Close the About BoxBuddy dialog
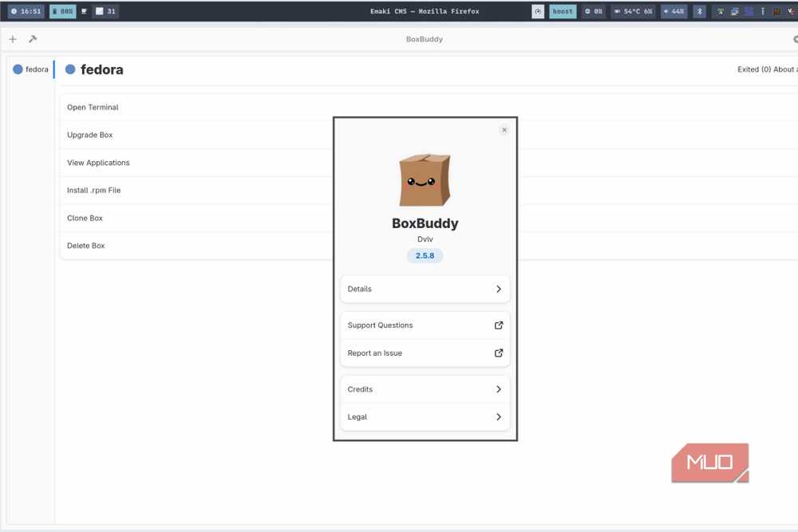Screen dimensions: 798x532 tap(504, 130)
